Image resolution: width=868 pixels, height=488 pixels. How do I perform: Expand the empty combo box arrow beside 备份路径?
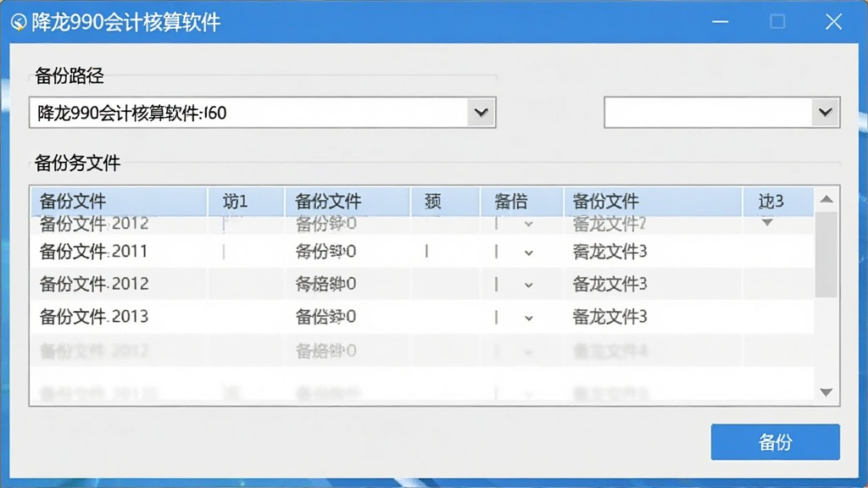pyautogui.click(x=825, y=113)
